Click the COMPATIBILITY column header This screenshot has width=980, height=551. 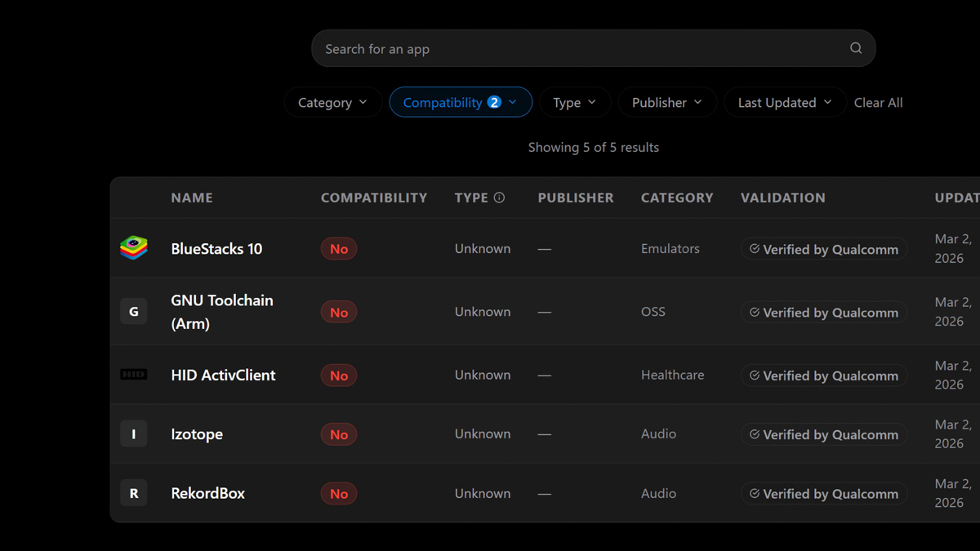[374, 198]
